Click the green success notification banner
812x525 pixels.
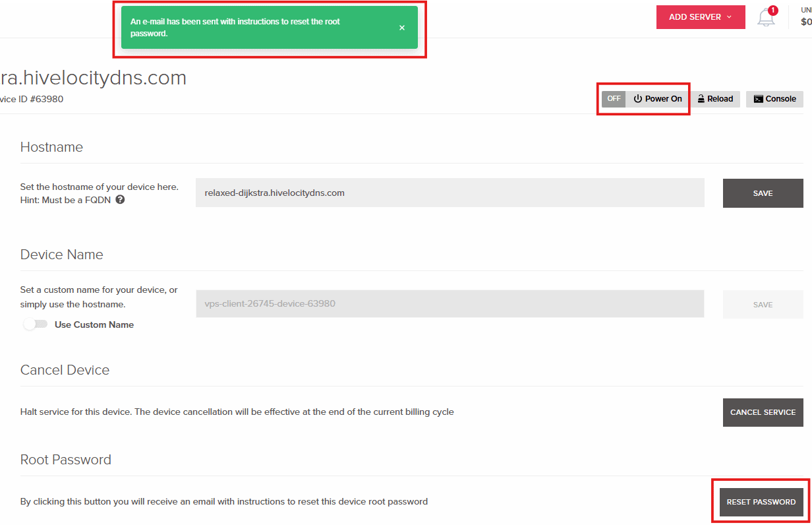click(x=269, y=28)
